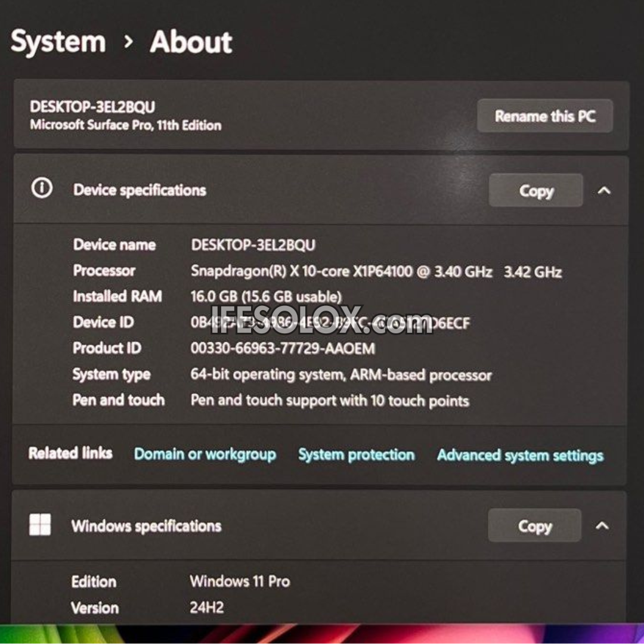Click the About breadcrumb title
Image resolution: width=644 pixels, height=644 pixels.
tap(191, 42)
